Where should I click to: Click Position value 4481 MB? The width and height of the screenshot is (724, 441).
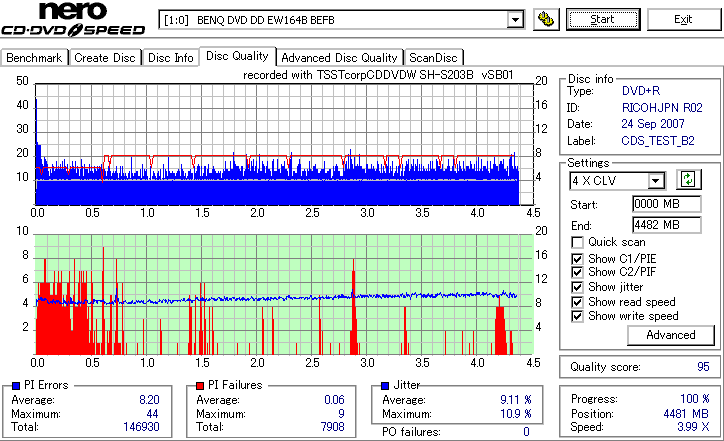click(x=686, y=414)
